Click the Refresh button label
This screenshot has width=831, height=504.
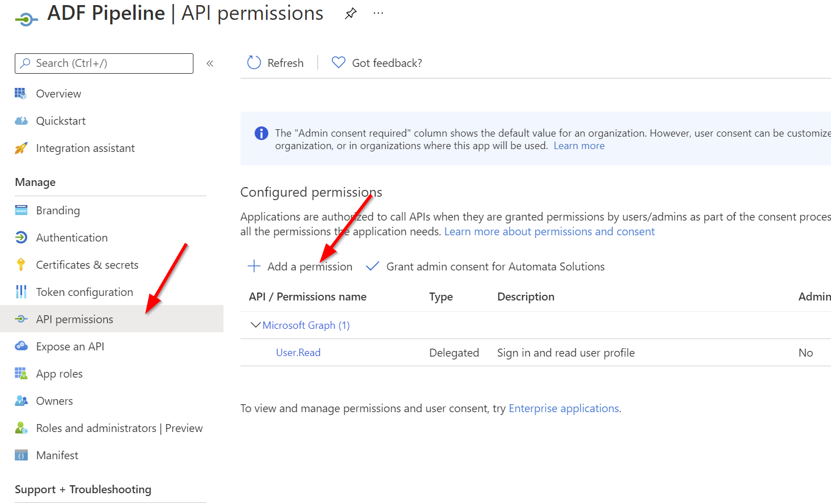coord(285,63)
